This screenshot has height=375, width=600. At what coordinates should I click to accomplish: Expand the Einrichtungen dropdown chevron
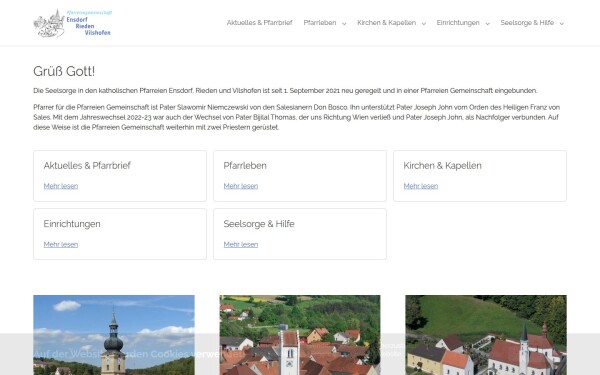[x=487, y=24]
